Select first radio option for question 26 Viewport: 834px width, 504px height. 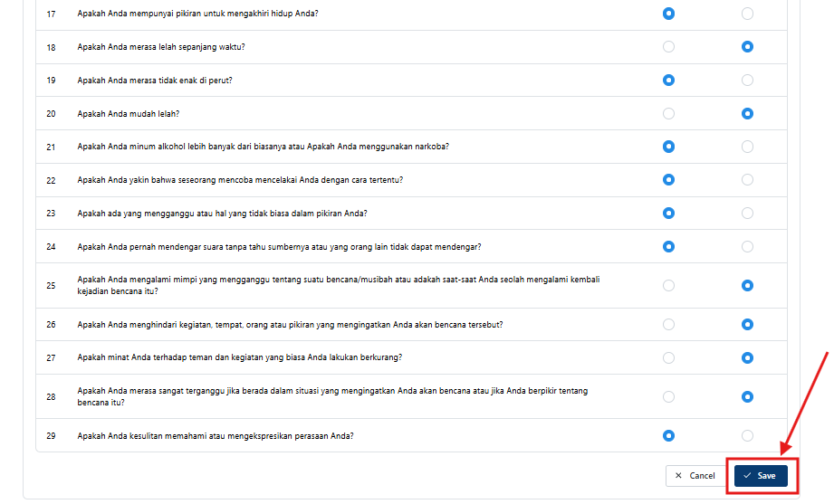click(x=668, y=324)
